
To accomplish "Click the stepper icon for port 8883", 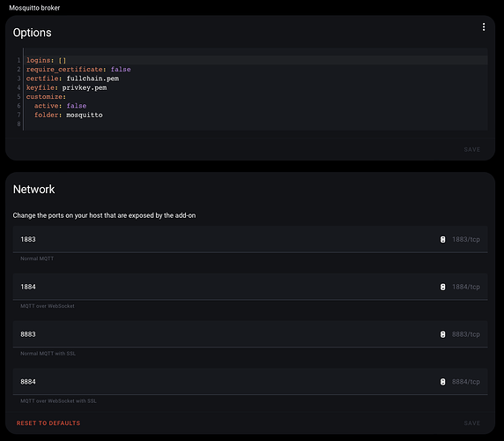I will point(442,334).
